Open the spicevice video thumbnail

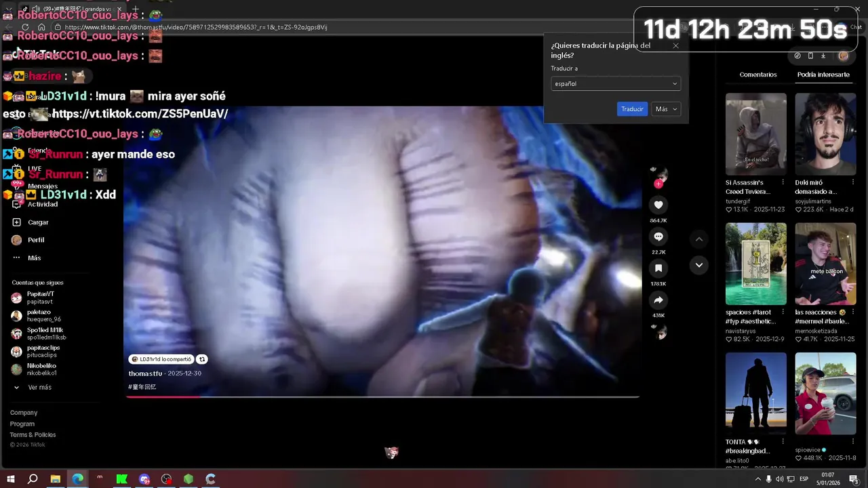pos(825,394)
